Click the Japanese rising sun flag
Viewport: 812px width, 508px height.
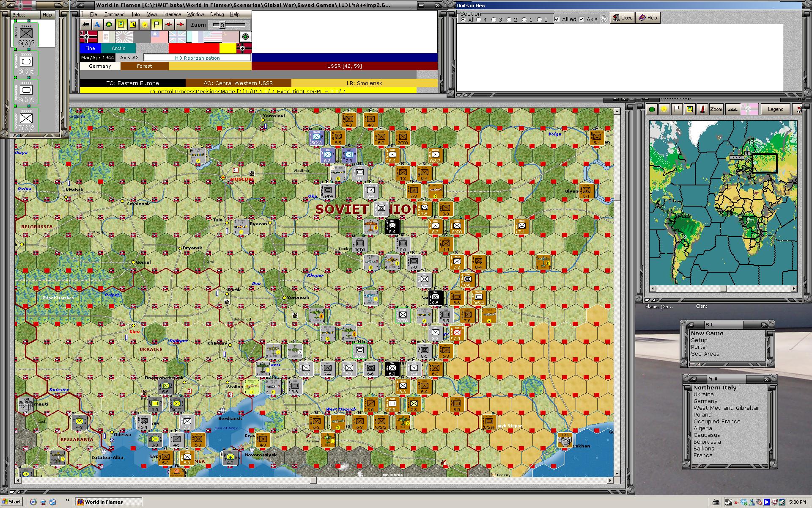(x=124, y=37)
